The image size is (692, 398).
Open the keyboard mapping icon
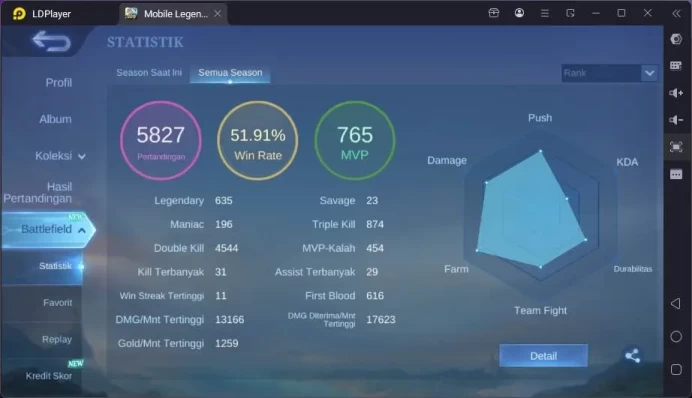click(x=676, y=66)
